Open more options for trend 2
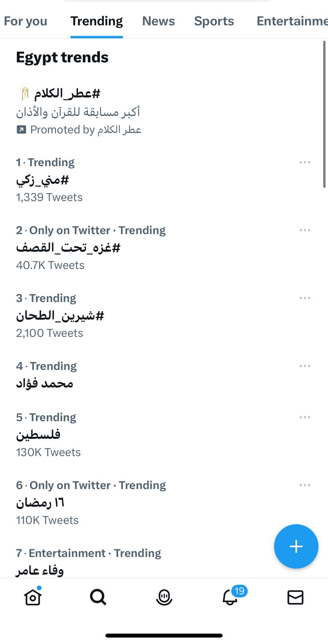The height and width of the screenshot is (644, 328). click(305, 230)
